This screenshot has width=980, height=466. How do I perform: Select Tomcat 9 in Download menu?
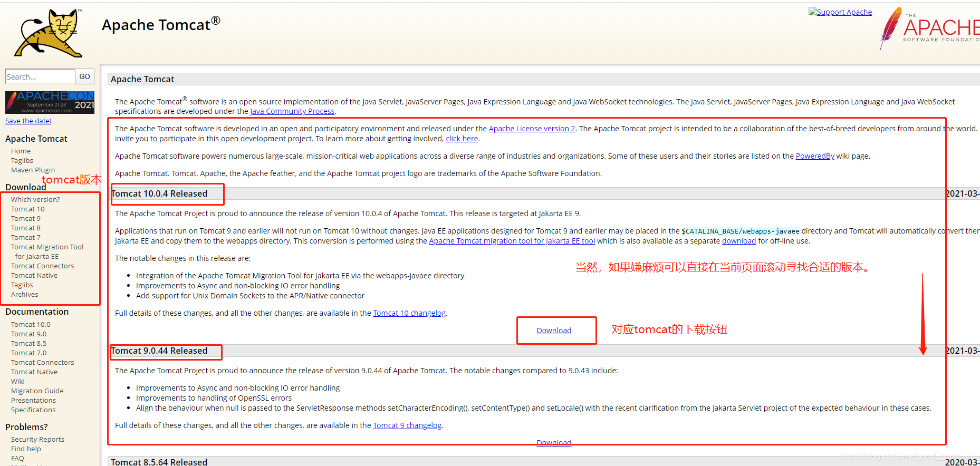coord(26,218)
